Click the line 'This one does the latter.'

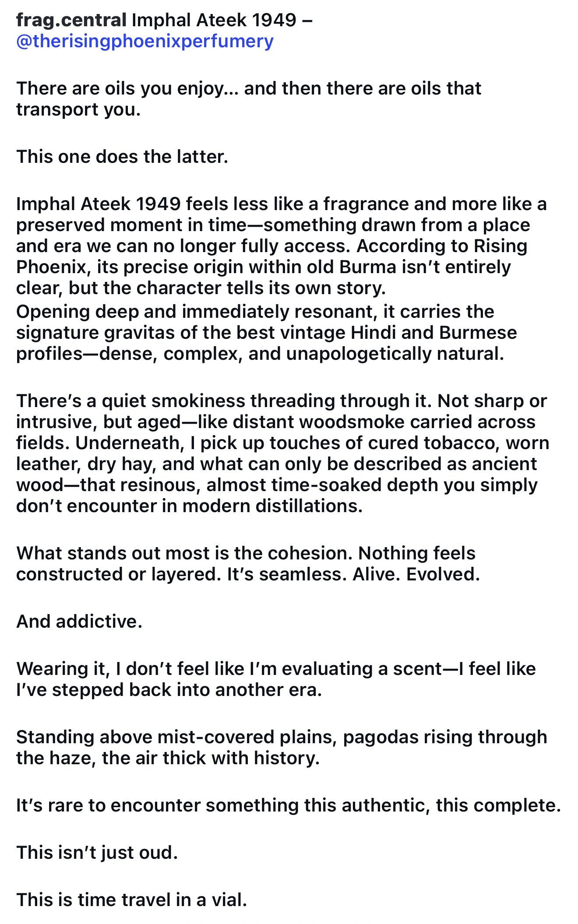122,157
